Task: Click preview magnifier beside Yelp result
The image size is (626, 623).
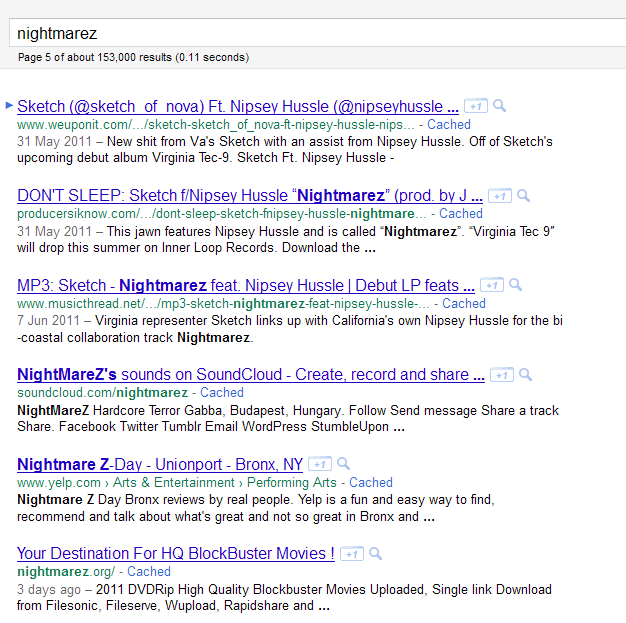Action: 343,465
